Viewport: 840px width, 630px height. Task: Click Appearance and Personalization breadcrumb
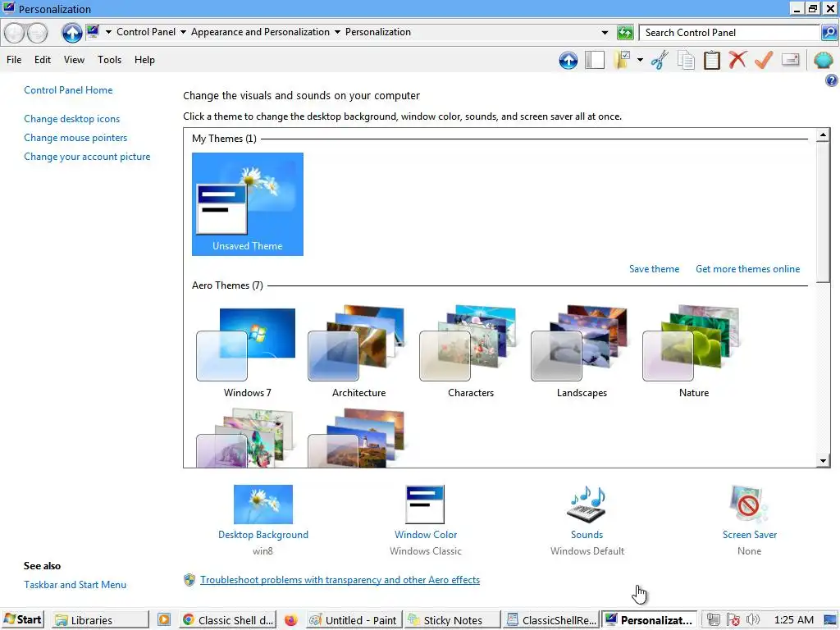point(260,32)
